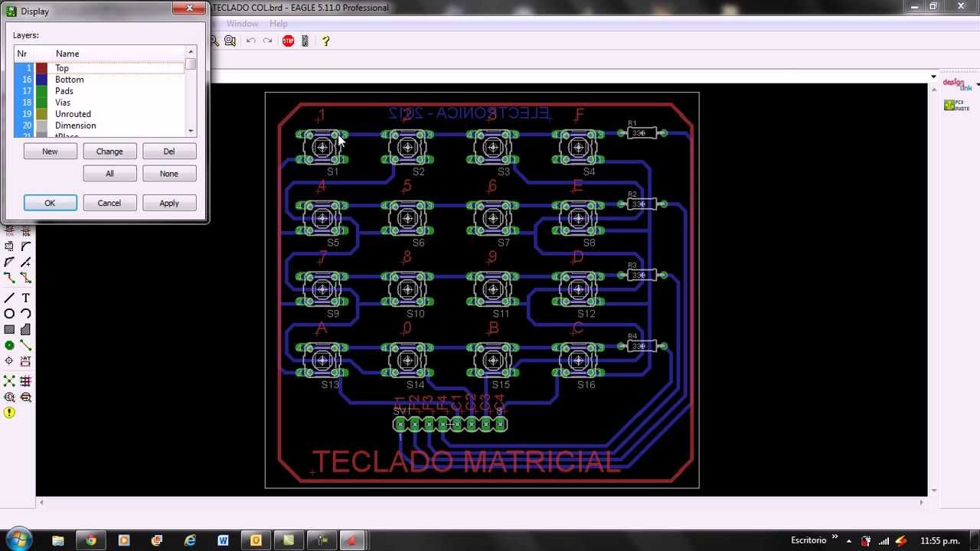980x551 pixels.
Task: Open the Window menu
Action: coord(242,24)
